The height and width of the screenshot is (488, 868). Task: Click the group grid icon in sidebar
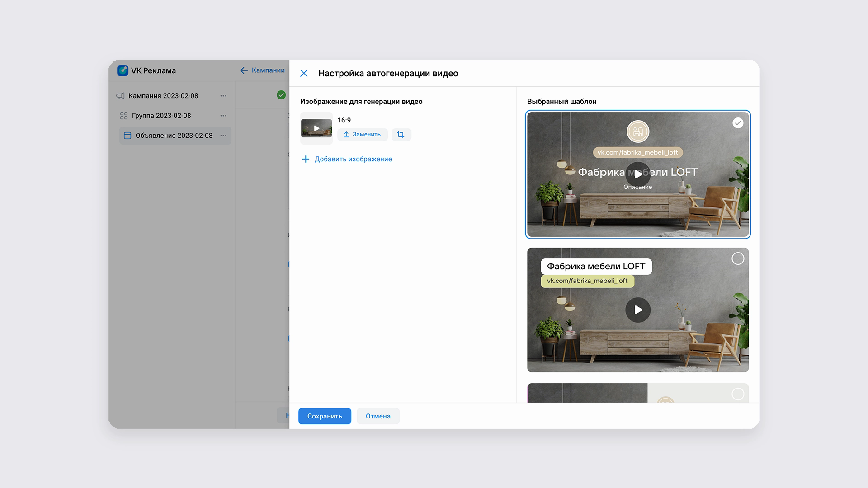point(124,116)
